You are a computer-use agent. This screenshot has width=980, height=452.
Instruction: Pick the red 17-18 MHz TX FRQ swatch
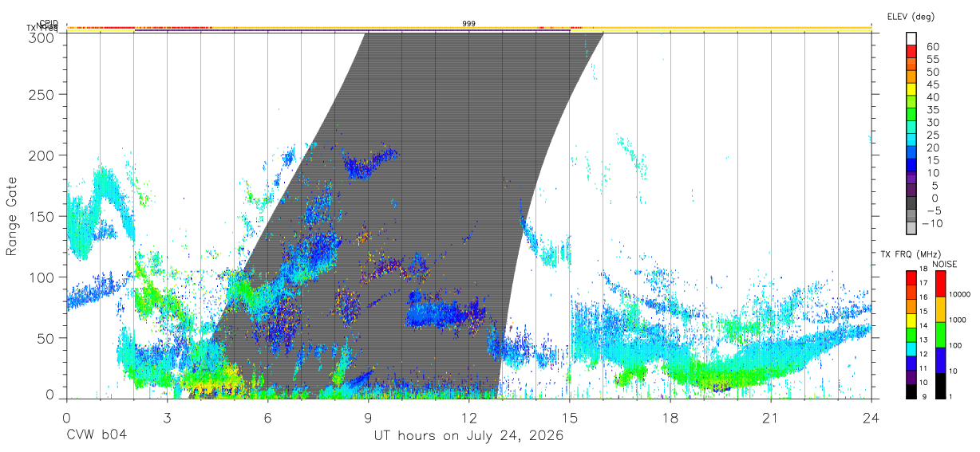point(912,278)
